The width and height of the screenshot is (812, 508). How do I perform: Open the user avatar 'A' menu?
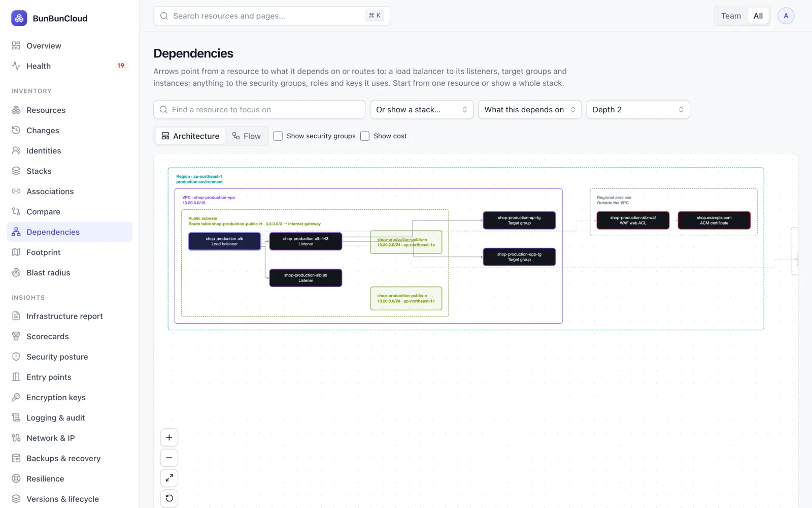tap(786, 16)
